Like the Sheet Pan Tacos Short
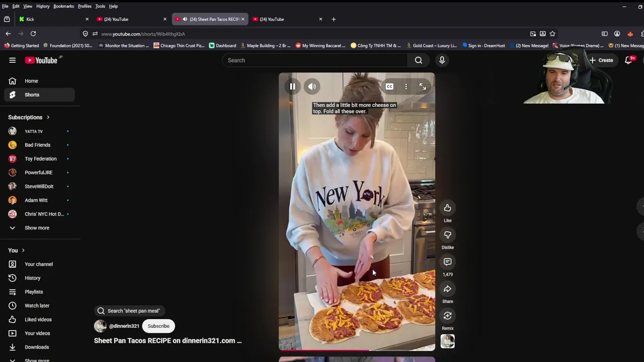This screenshot has width=644, height=362. [447, 208]
